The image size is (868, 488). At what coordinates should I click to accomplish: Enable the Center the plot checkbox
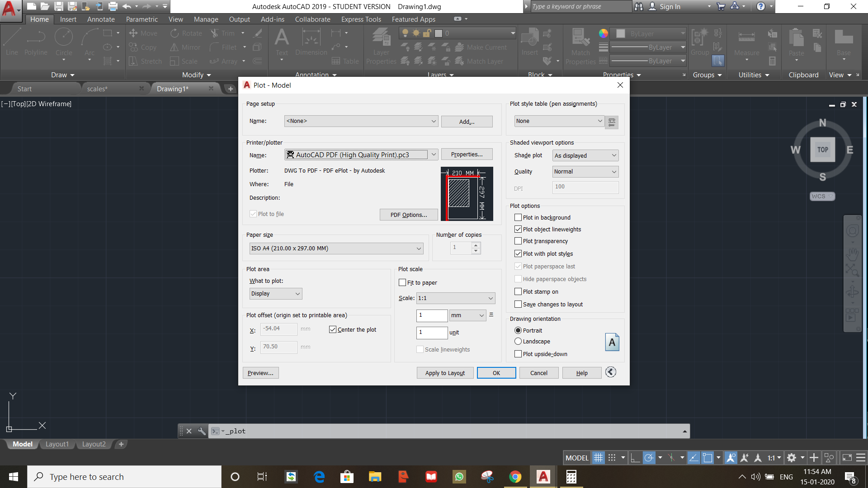333,329
